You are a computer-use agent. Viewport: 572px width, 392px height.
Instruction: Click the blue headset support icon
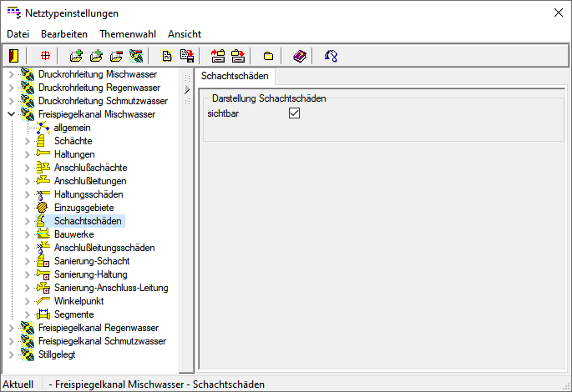(332, 56)
